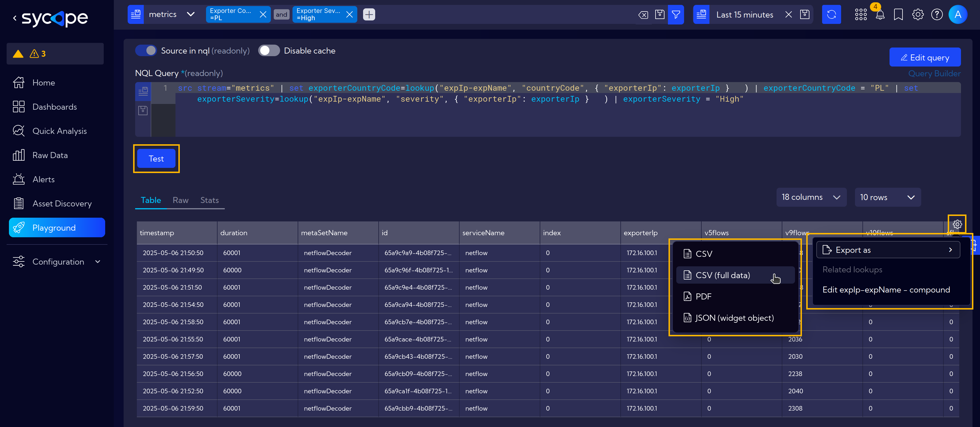This screenshot has height=427, width=980.
Task: Open notifications bell with 4 alerts
Action: coord(879,14)
